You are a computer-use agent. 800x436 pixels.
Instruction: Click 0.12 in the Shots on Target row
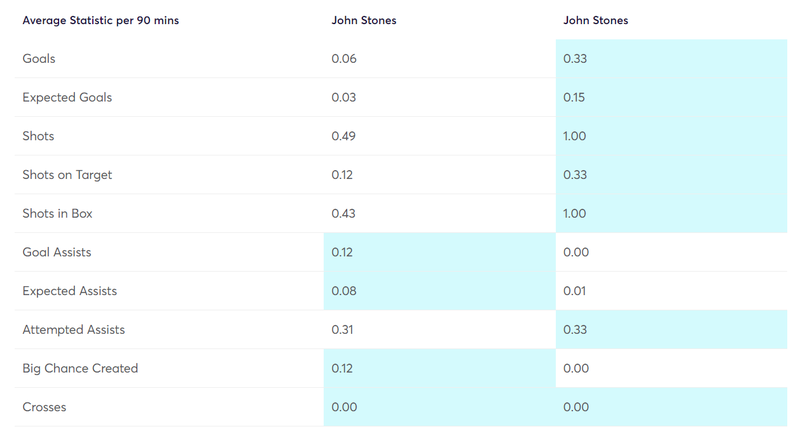click(342, 175)
